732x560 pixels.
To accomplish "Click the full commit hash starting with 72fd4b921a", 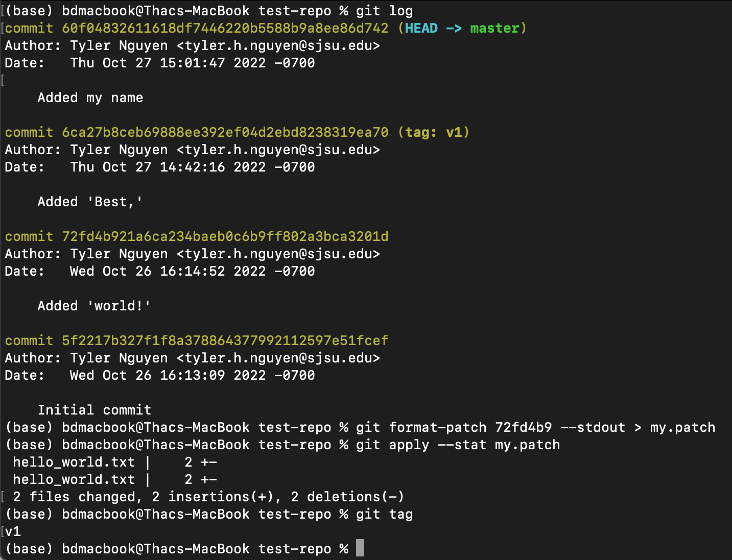I will tap(225, 236).
